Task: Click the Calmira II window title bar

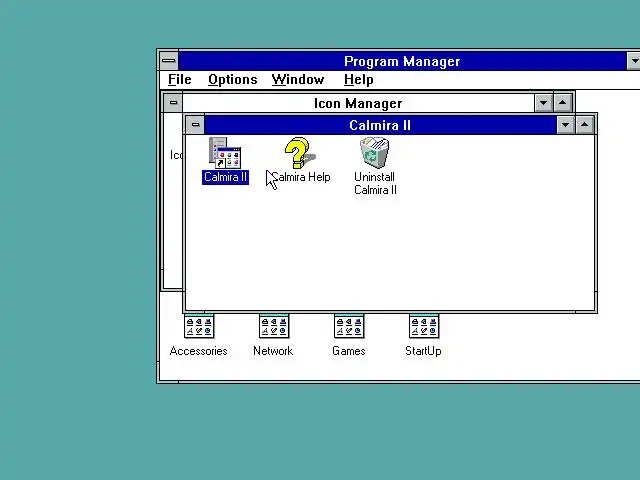Action: [x=380, y=125]
